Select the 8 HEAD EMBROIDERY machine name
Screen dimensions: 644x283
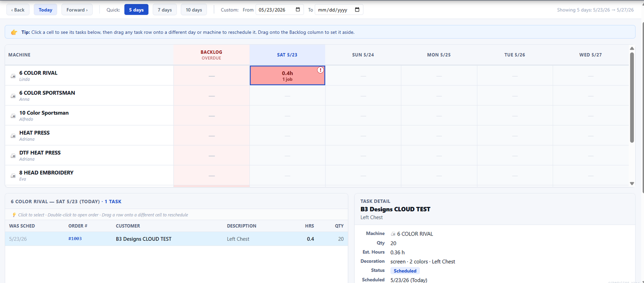point(46,173)
